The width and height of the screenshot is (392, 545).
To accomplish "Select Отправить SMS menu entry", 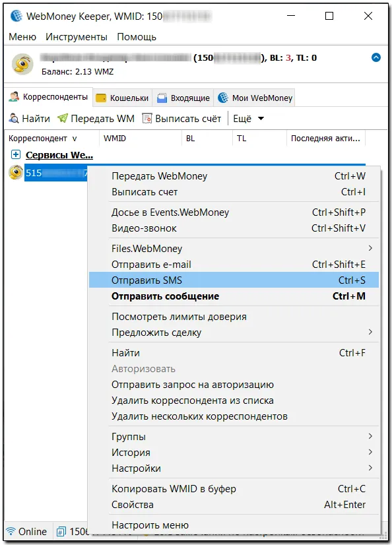I will [234, 280].
